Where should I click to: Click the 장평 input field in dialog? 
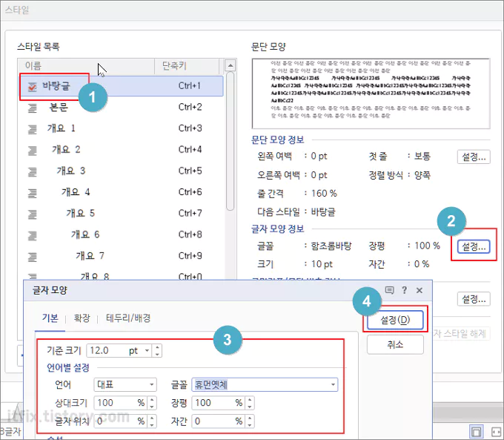[x=218, y=403]
